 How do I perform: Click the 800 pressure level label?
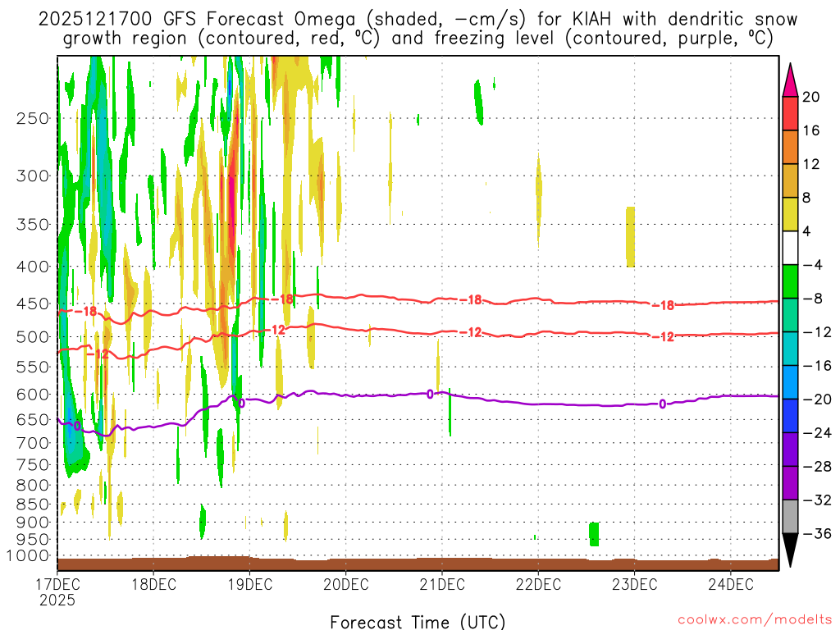tap(33, 486)
